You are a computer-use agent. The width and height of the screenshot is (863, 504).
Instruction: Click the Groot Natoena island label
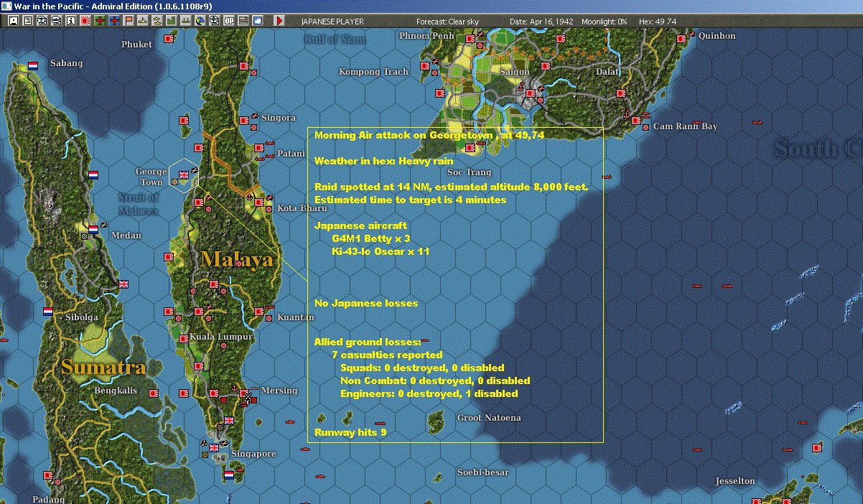[x=489, y=418]
